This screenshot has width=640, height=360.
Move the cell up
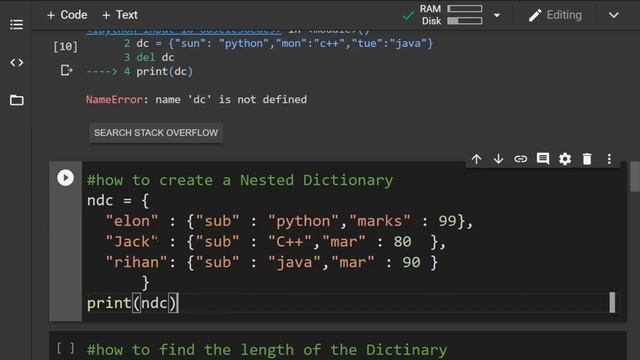click(476, 159)
